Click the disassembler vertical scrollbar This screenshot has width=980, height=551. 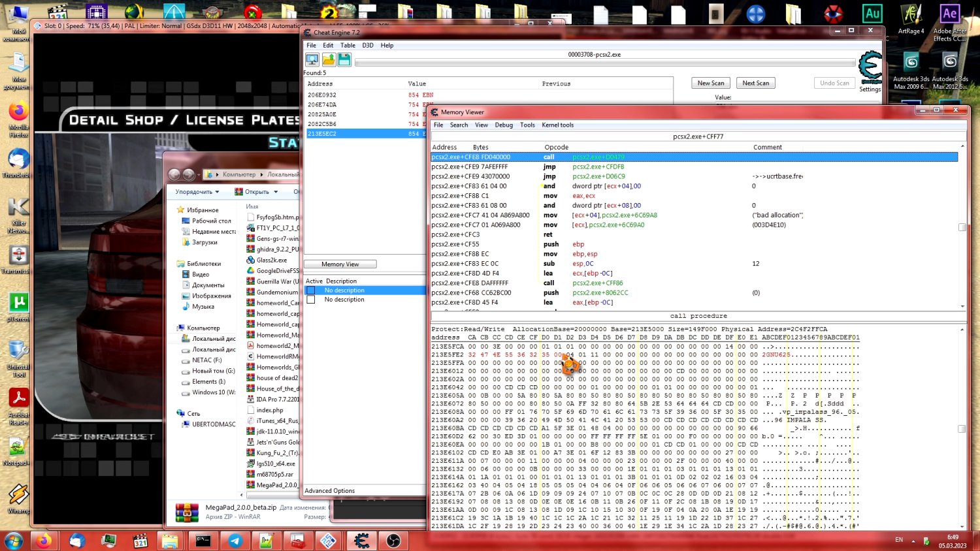[962, 227]
